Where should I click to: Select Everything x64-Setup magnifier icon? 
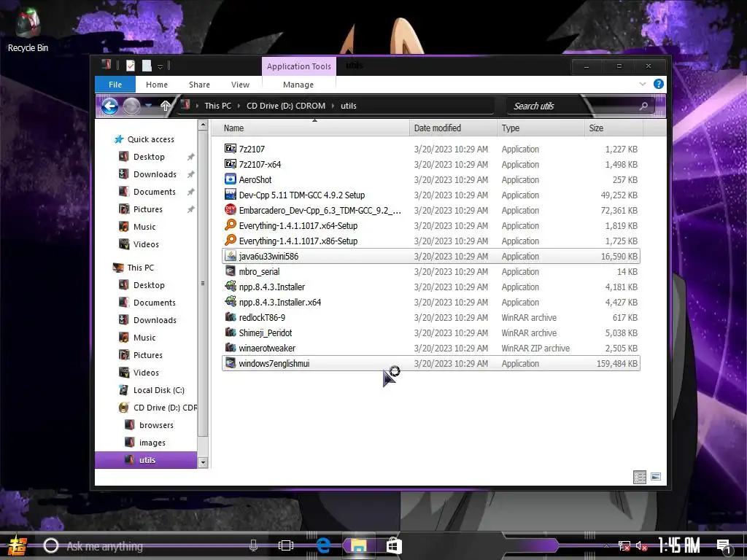[x=230, y=225]
